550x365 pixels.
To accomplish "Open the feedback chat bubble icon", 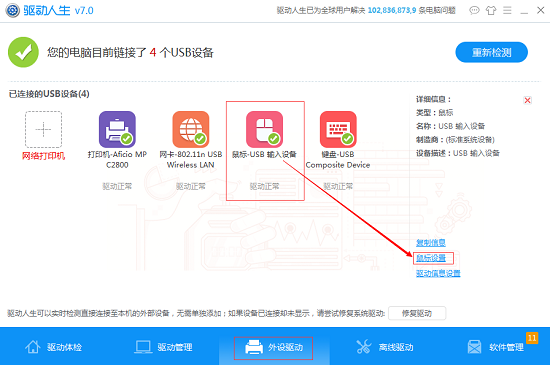I will tap(474, 11).
